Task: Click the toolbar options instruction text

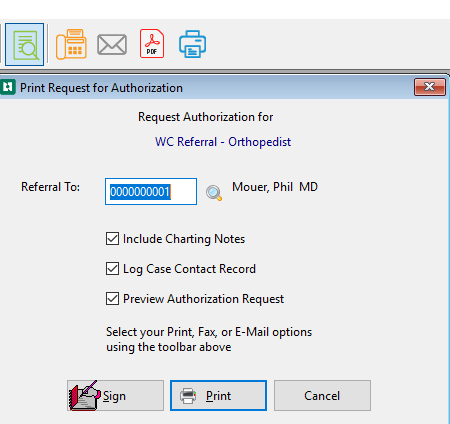Action: [209, 339]
